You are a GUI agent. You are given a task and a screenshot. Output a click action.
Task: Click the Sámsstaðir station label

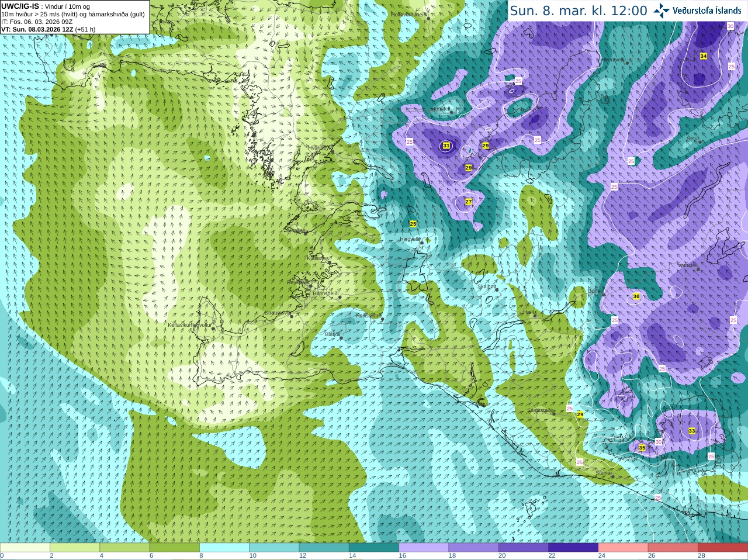point(539,410)
